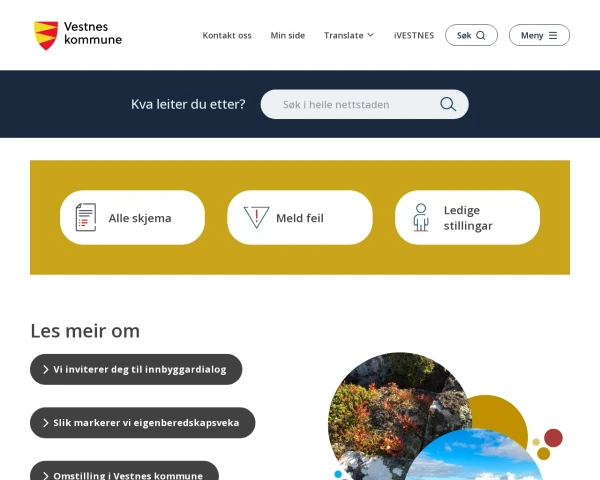
Task: Click the arrow next to Translate
Action: [370, 35]
